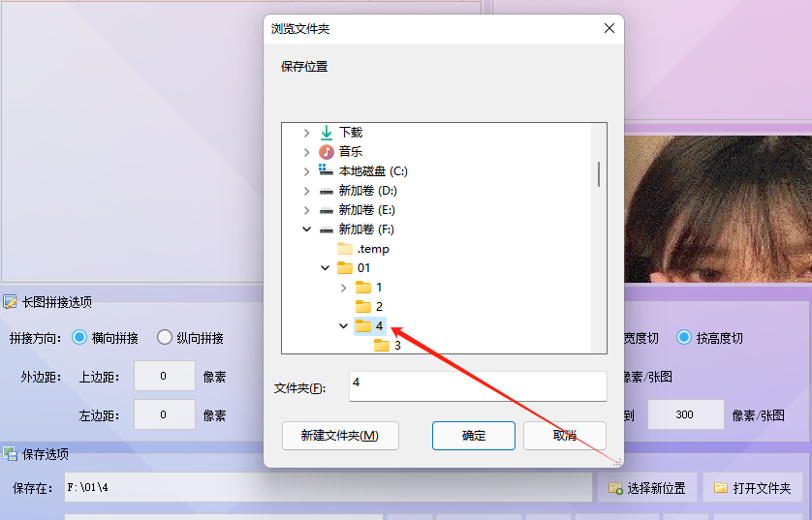
Task: Click the 新加卷 (F:) drive icon
Action: click(327, 229)
